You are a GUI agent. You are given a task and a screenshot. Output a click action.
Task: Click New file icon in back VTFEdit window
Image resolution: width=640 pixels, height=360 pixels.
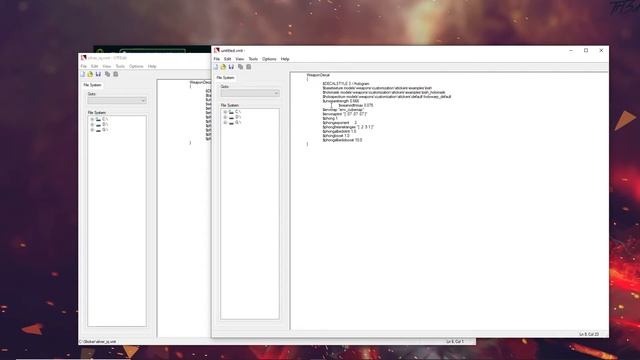pos(83,74)
